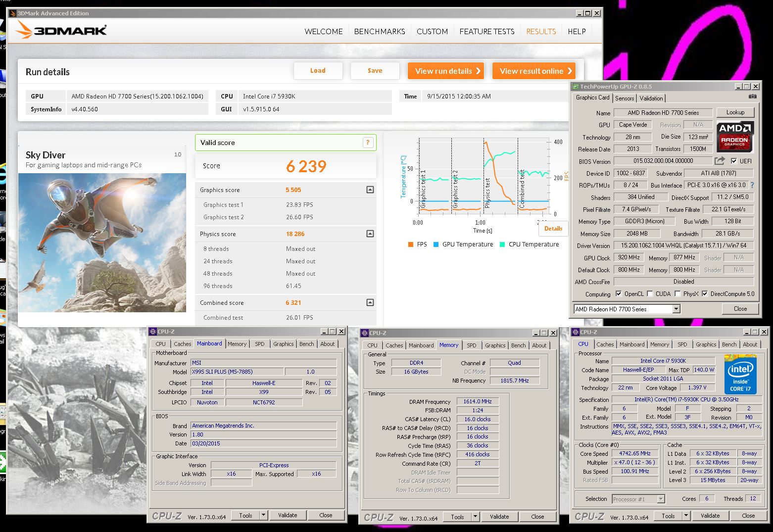Viewport: 773px width, 532px height.
Task: Open the Processor #1 selection dropdown
Action: click(661, 499)
